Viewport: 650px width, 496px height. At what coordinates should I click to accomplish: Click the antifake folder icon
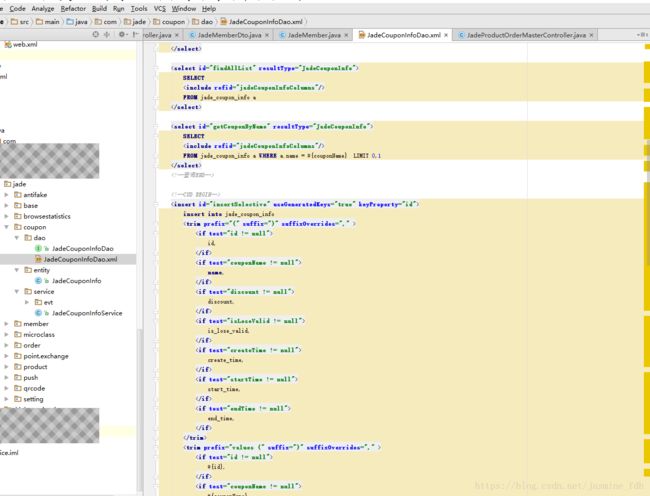(18, 195)
